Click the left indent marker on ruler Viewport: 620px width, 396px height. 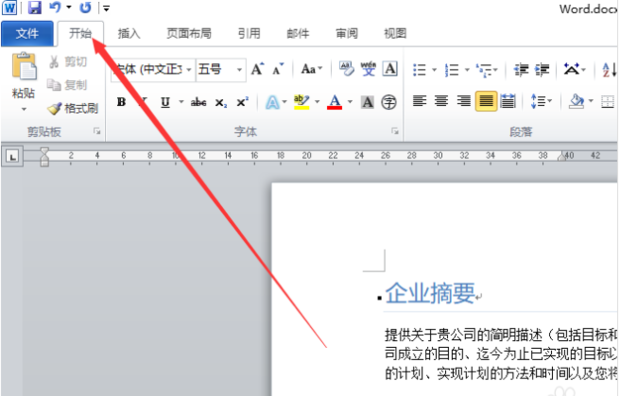pyautogui.click(x=44, y=157)
